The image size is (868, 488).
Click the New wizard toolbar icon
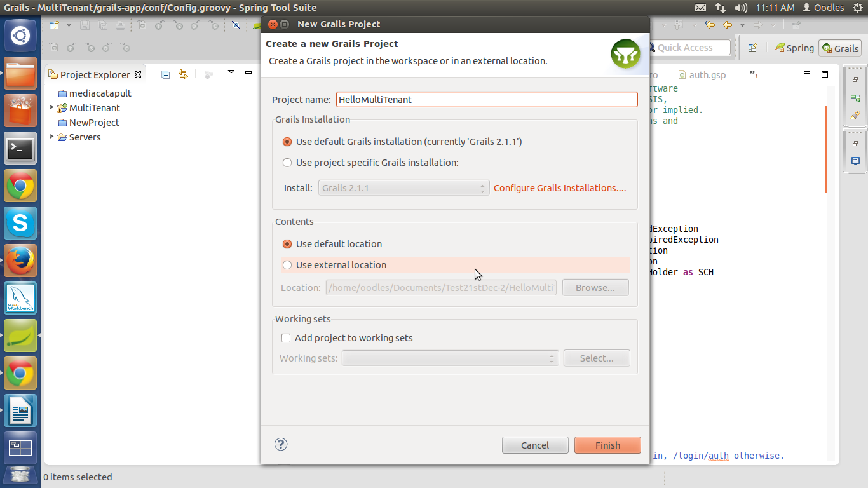55,25
